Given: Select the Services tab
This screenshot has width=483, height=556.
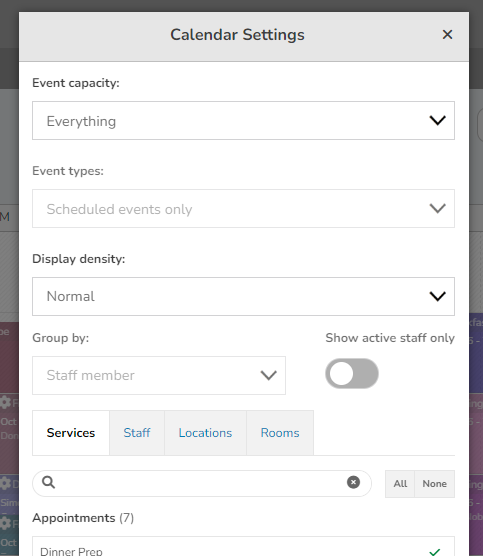Looking at the screenshot, I should [71, 433].
